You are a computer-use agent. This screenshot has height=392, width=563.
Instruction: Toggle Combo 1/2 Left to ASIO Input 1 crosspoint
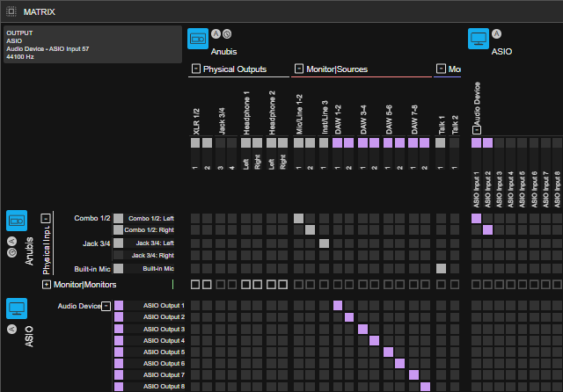476,219
